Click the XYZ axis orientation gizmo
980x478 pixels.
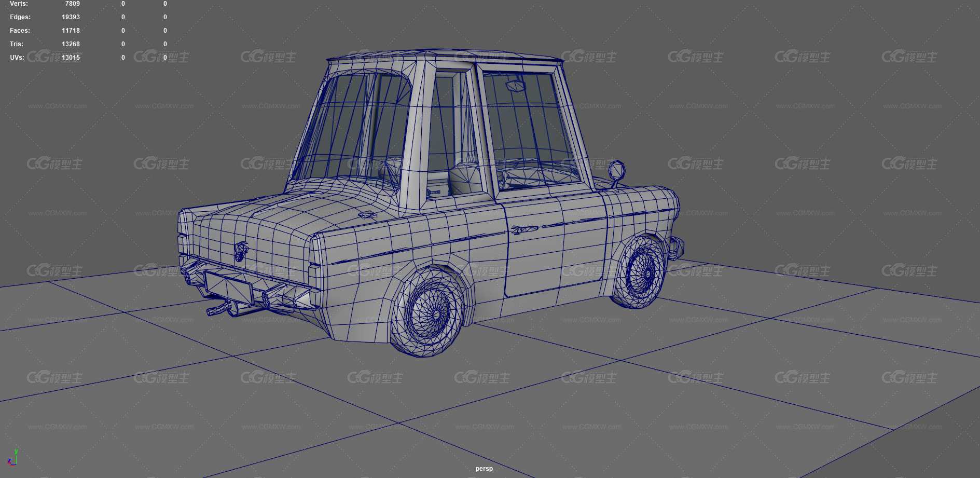click(x=12, y=457)
